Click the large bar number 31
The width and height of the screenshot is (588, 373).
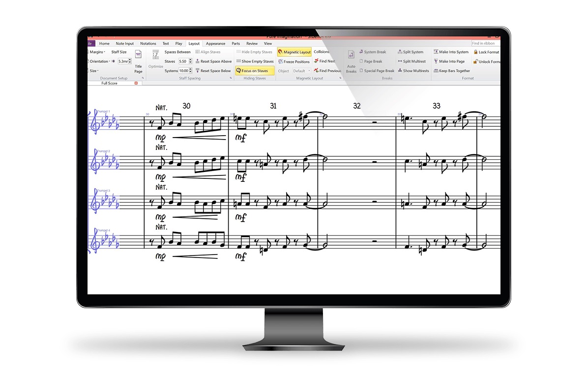click(273, 106)
